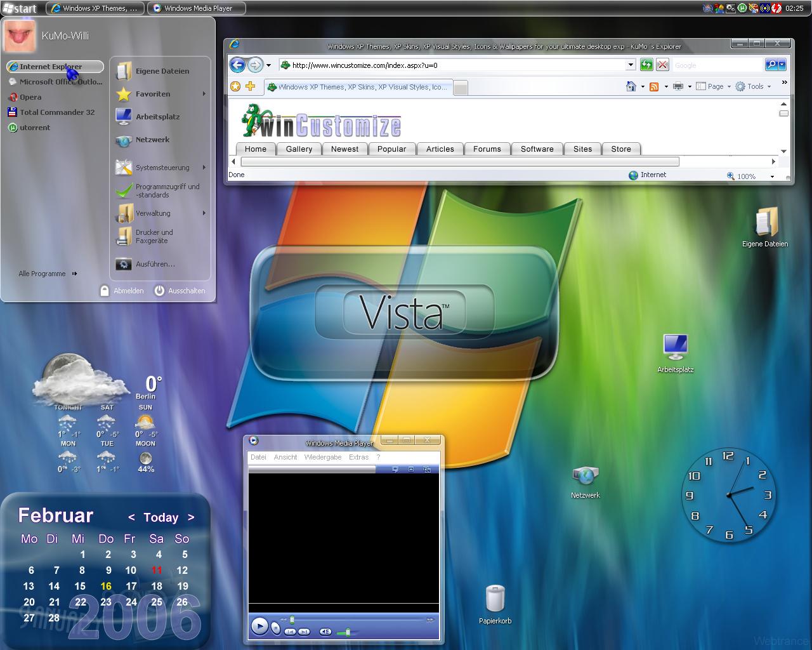
Task: Click the Play button in Media Player
Action: click(x=259, y=626)
